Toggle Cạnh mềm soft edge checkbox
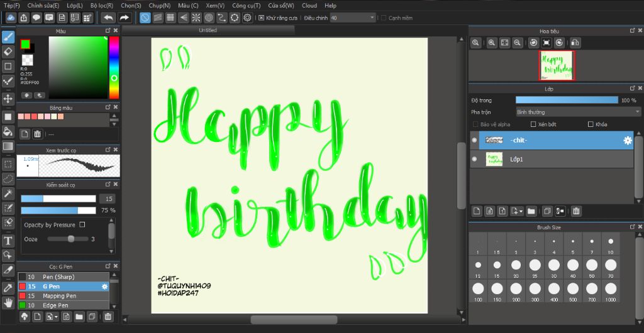The image size is (644, 333). pos(384,18)
